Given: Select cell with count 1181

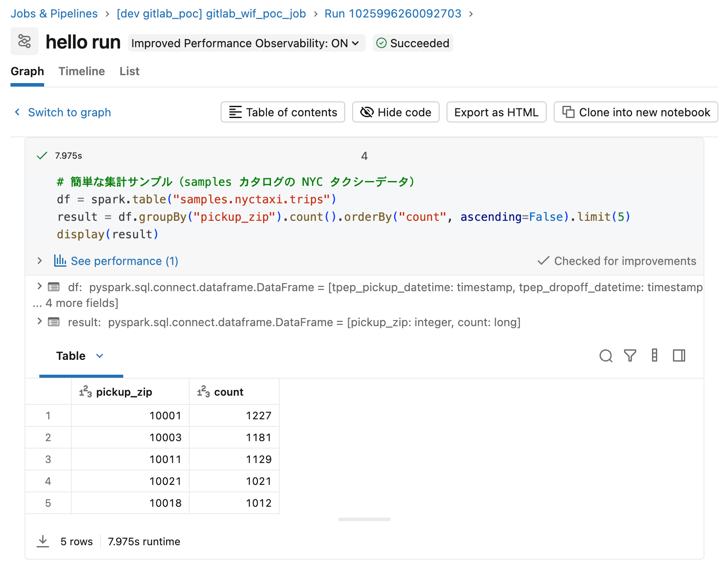Looking at the screenshot, I should [234, 438].
